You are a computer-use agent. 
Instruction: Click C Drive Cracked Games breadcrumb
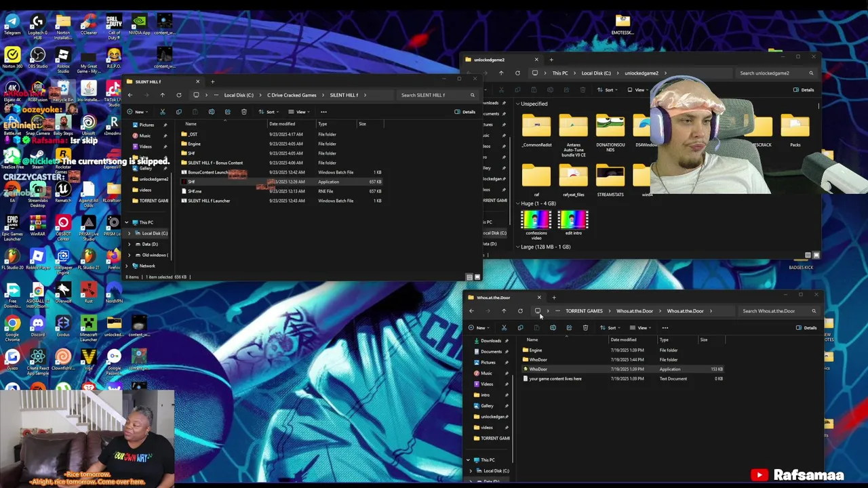[x=292, y=96]
